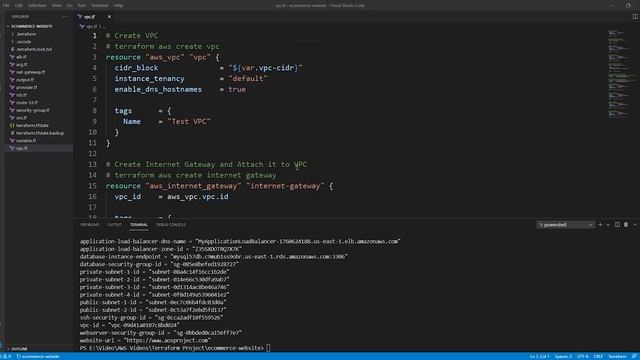Click website-url output line in terminal

point(145,340)
